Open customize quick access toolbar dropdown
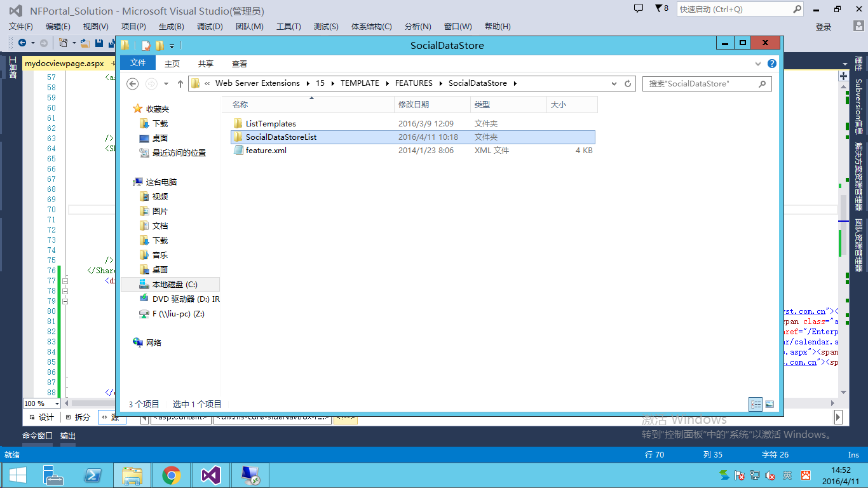The image size is (868, 488). click(x=172, y=46)
